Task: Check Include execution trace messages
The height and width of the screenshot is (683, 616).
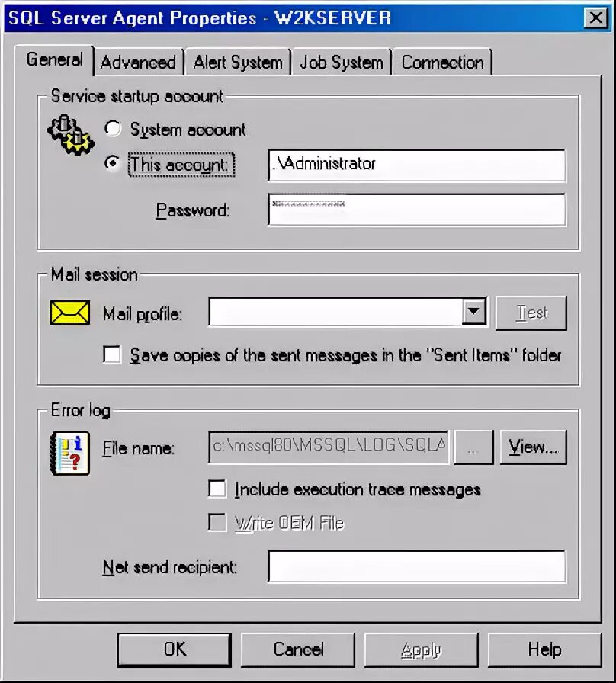Action: pos(217,489)
